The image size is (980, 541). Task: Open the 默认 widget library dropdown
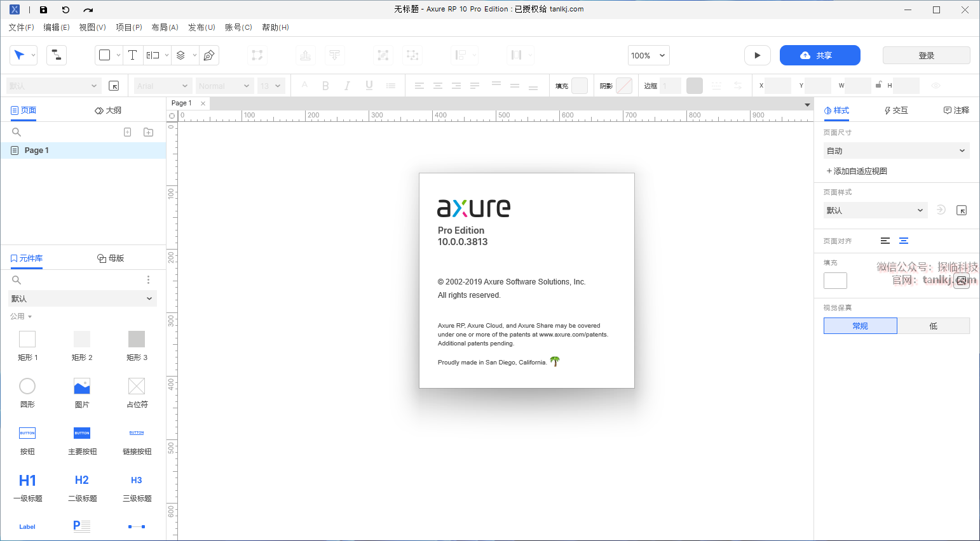(83, 298)
